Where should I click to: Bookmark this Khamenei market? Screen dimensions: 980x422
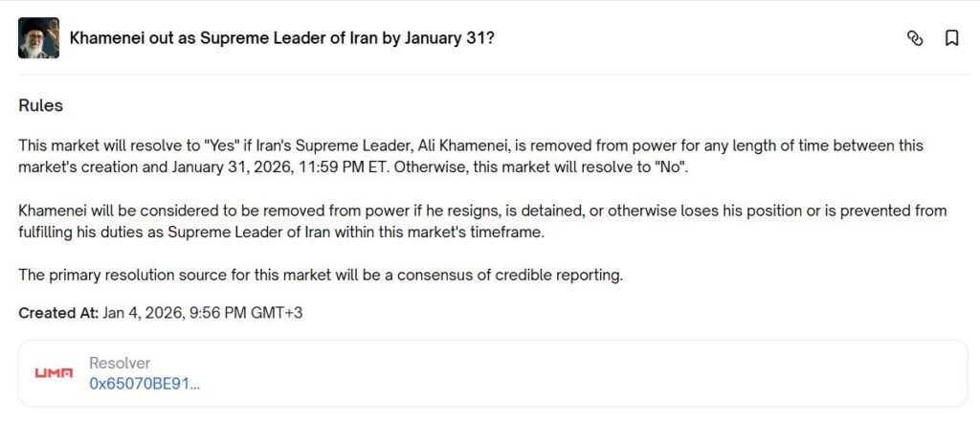951,38
